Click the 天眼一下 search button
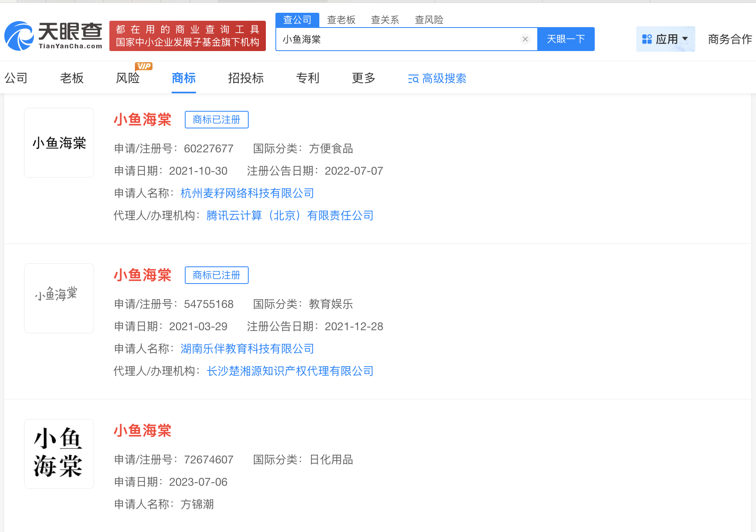 [566, 39]
